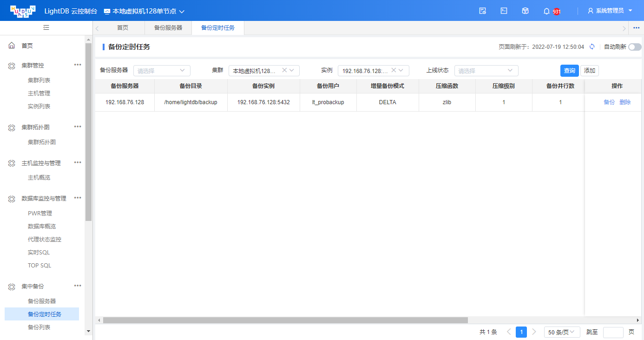Click the 集中备份 hexagon icon

point(12,287)
